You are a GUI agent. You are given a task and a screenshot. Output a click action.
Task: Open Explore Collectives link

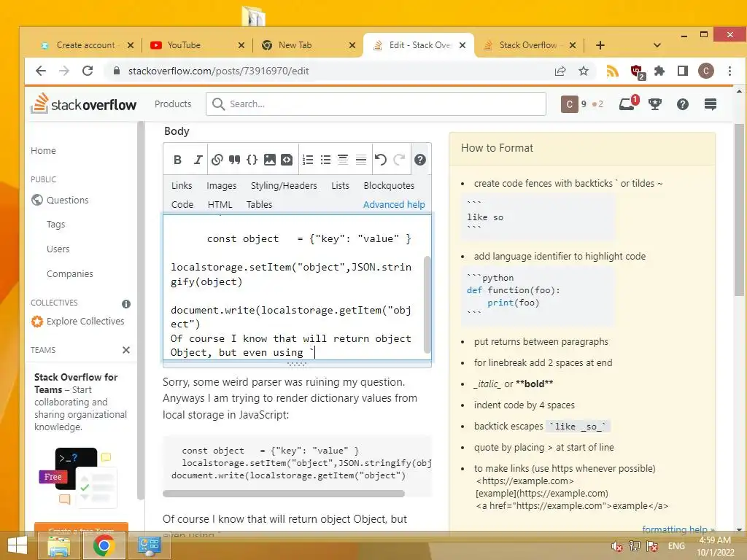[85, 322]
